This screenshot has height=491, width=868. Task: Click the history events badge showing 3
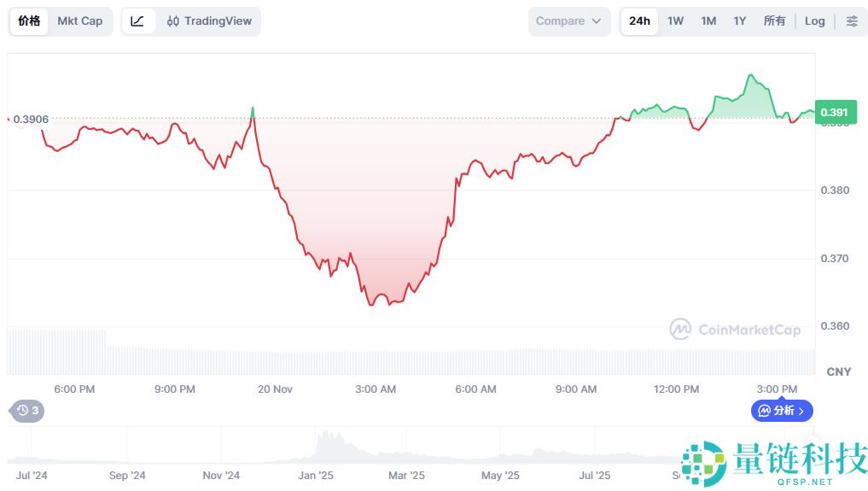(x=27, y=411)
